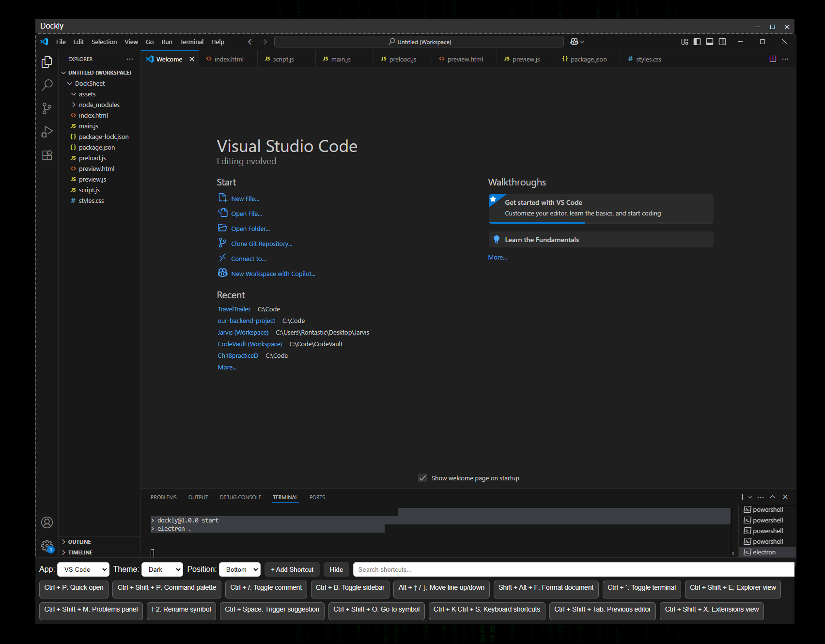The image size is (825, 644).
Task: Open the Manage settings gear
Action: [47, 545]
